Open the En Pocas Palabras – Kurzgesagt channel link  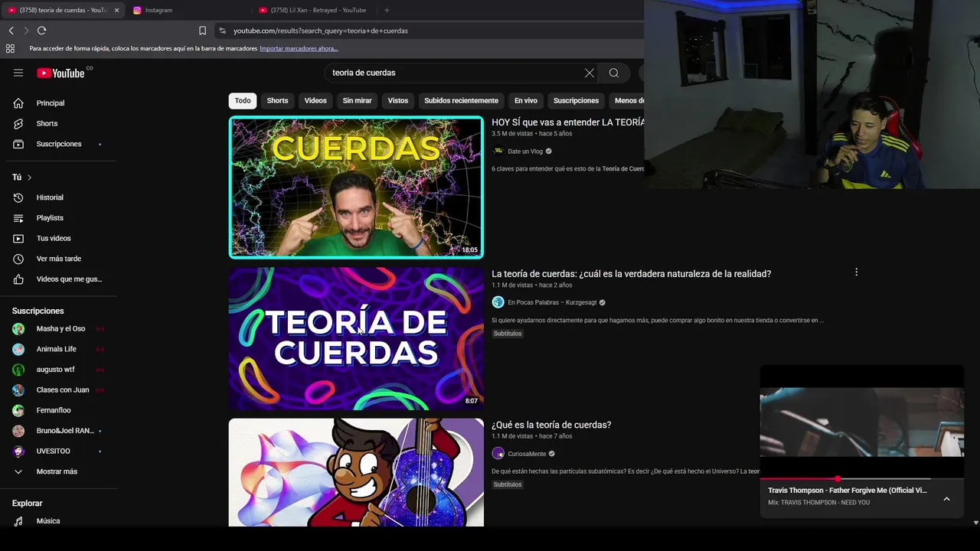pos(551,303)
